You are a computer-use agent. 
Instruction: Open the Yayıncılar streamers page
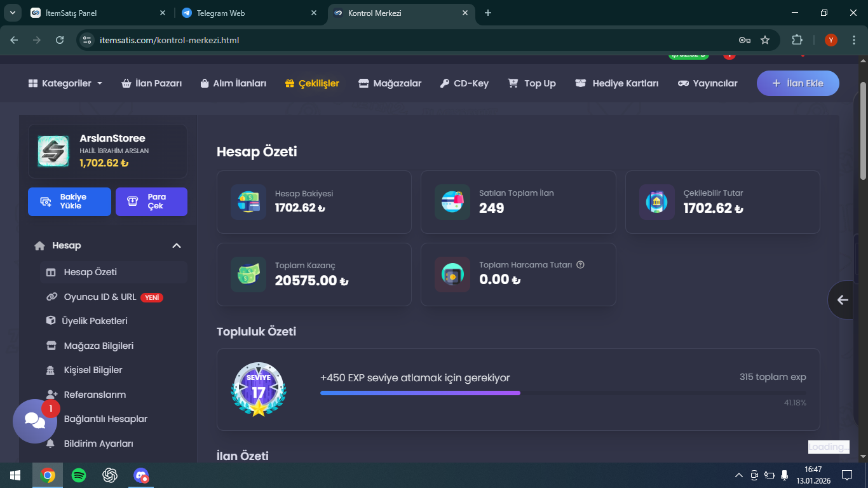coord(708,83)
